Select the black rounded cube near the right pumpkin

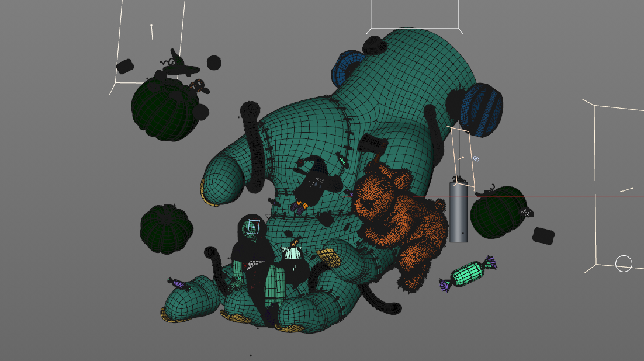[x=543, y=236]
